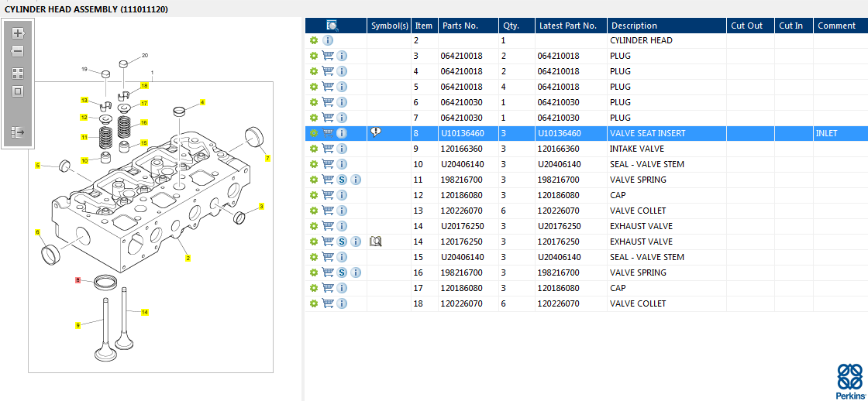Click gear icon for PLUG item 6
Screen dimensions: 868x401
314,102
